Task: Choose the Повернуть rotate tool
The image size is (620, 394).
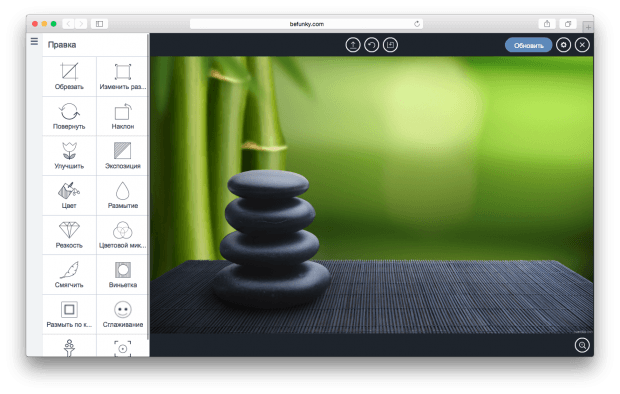Action: (69, 116)
